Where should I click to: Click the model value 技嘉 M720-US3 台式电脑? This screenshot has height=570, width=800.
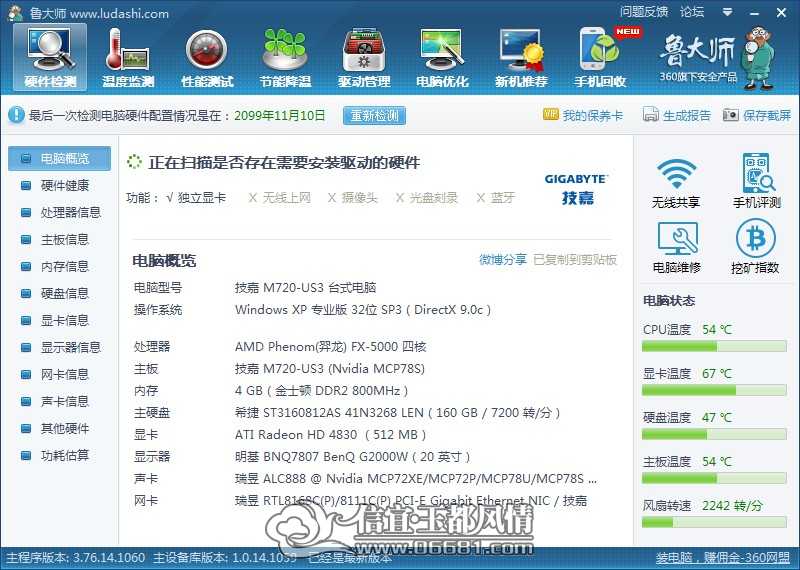point(306,288)
